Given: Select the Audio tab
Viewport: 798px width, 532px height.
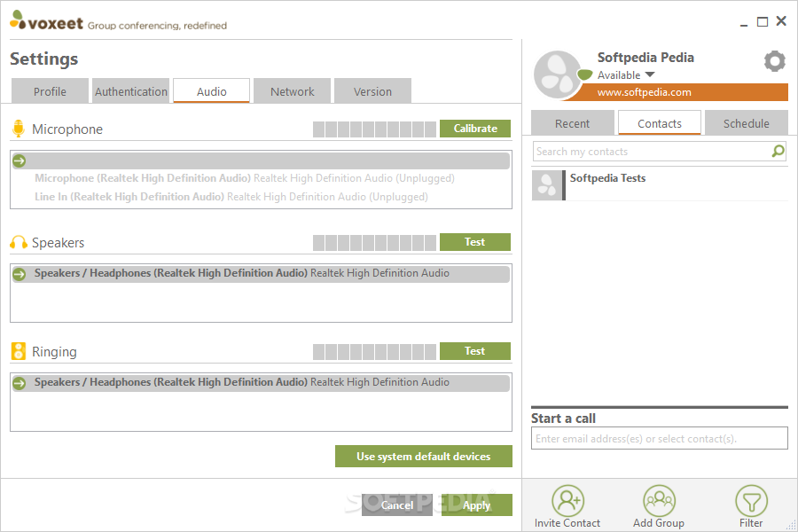Looking at the screenshot, I should (212, 91).
